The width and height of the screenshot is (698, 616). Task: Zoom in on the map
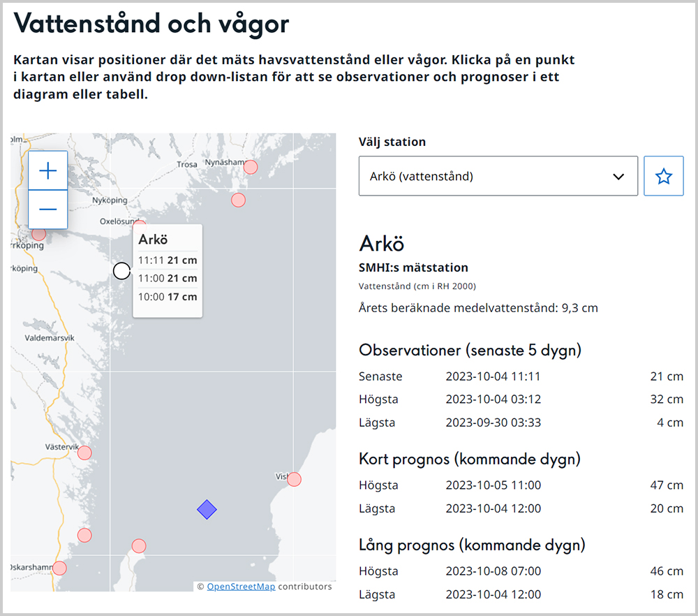(x=47, y=170)
